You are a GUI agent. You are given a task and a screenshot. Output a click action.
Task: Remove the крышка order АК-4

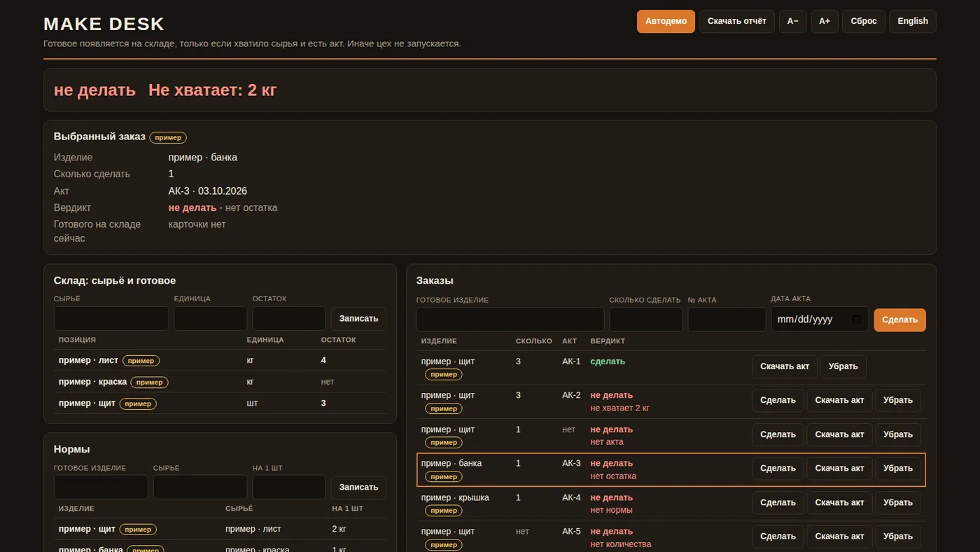point(897,503)
